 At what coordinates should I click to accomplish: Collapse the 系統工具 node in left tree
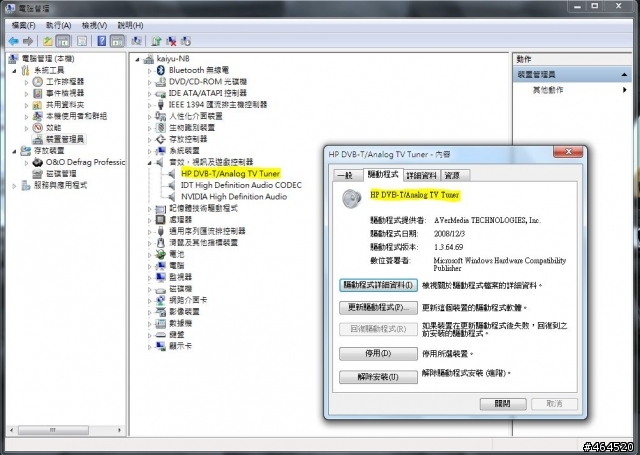[15, 71]
